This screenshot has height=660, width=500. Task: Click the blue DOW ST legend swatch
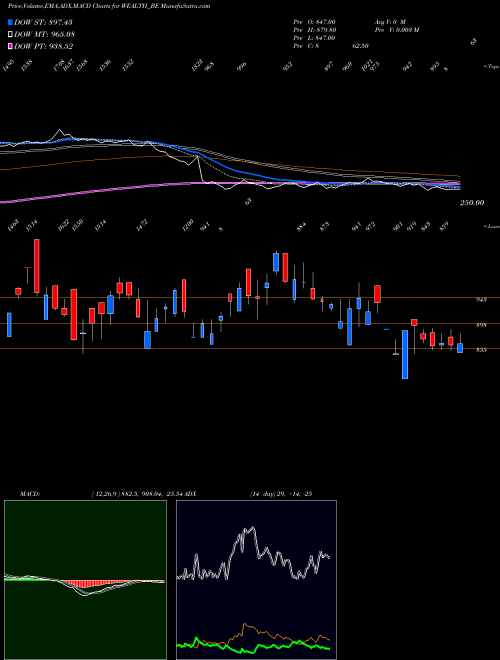click(10, 22)
